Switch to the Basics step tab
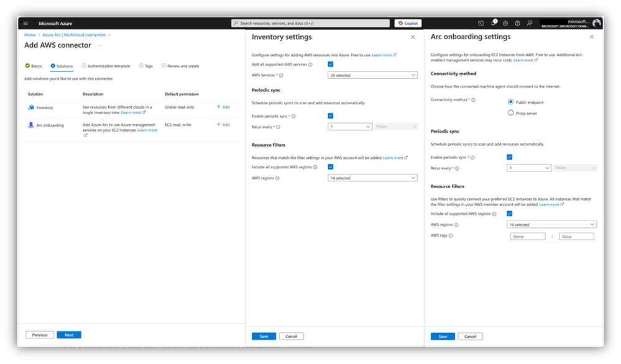This screenshot has height=364, width=621. coord(34,66)
